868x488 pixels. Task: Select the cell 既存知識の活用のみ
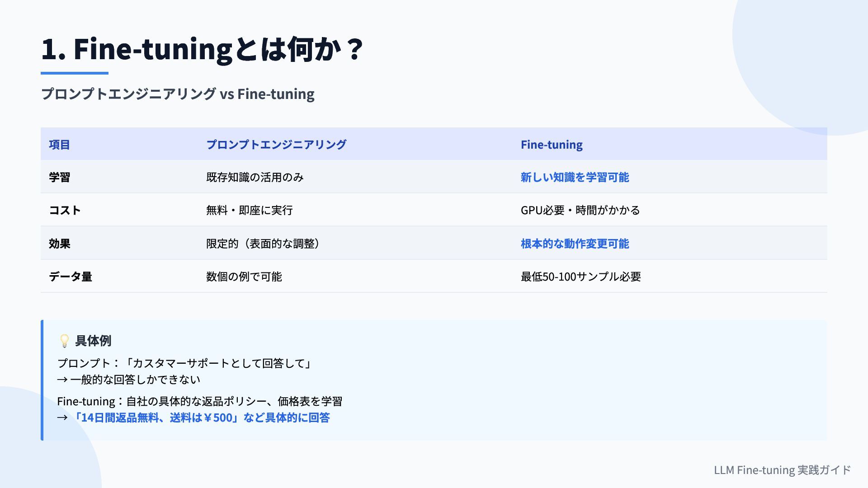click(255, 177)
